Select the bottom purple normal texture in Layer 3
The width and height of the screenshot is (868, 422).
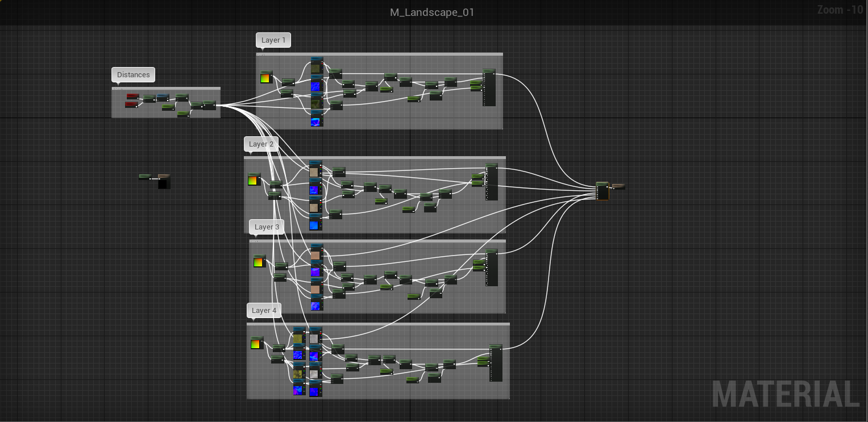[x=317, y=303]
